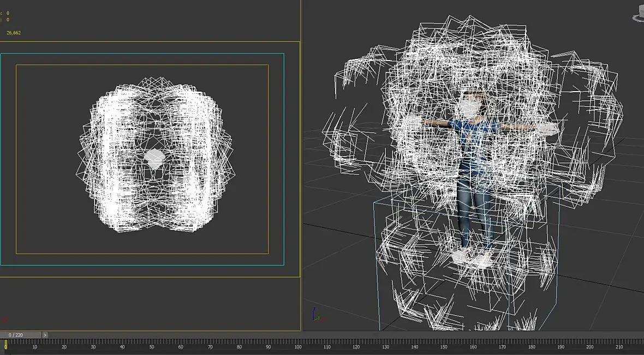Click the XYZ axis tripod in the perspective viewport
Image resolution: width=644 pixels, height=355 pixels.
[318, 314]
